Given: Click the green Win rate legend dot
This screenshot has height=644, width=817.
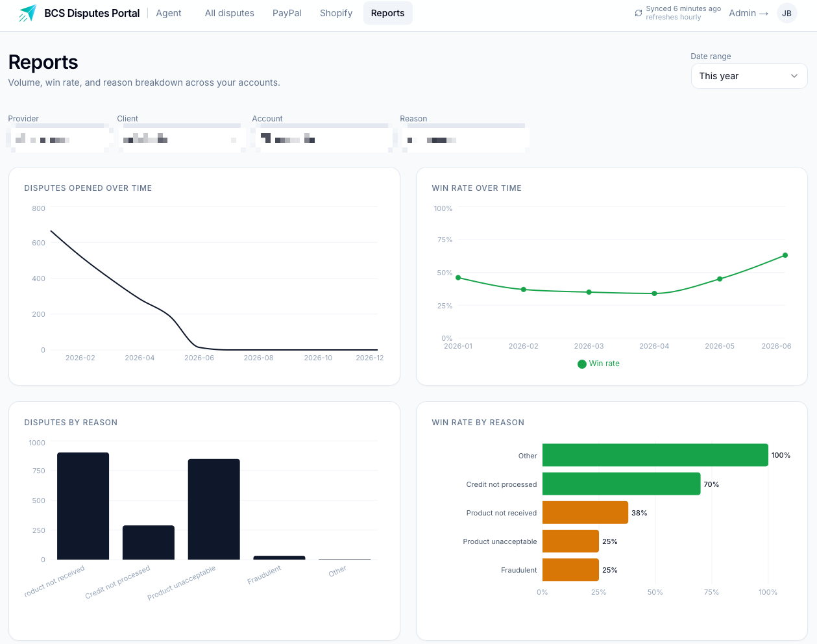Looking at the screenshot, I should (582, 364).
